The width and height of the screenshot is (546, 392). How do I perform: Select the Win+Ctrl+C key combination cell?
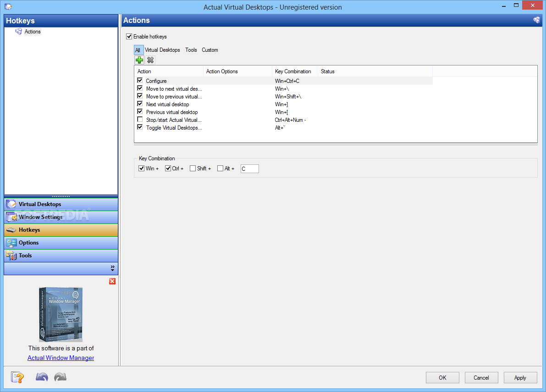287,81
